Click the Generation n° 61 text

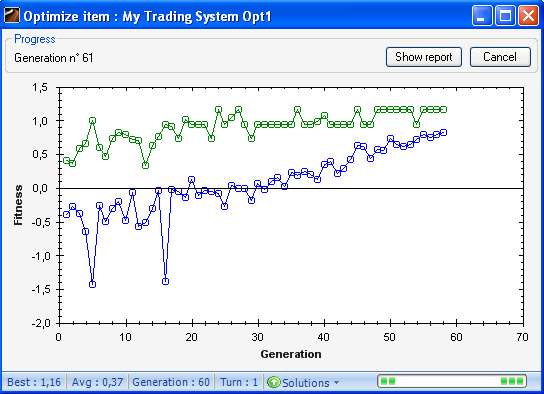coord(54,58)
